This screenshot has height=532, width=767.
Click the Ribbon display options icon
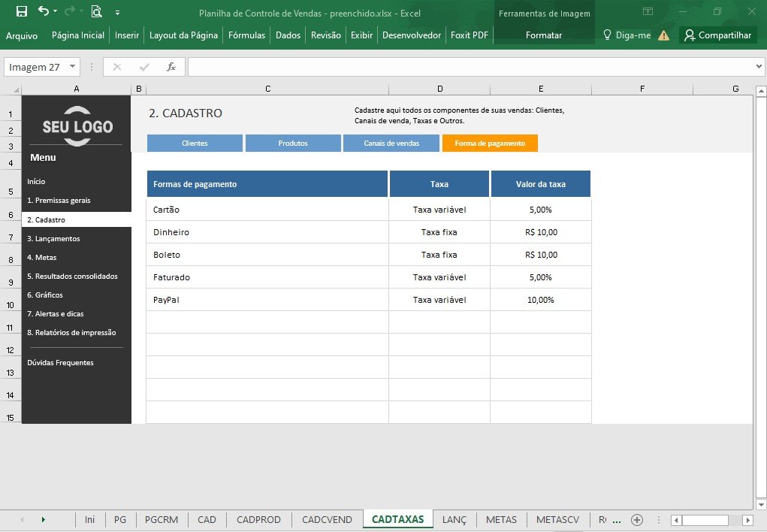pyautogui.click(x=648, y=11)
